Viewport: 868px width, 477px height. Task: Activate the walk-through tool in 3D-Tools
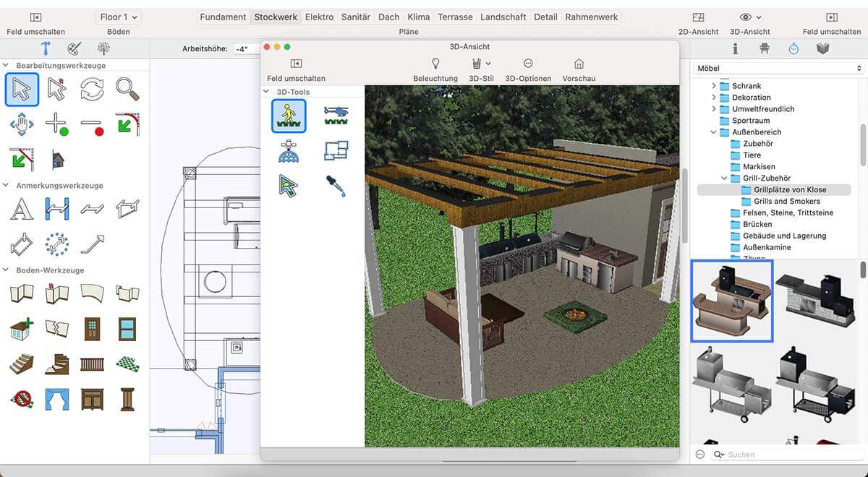289,116
